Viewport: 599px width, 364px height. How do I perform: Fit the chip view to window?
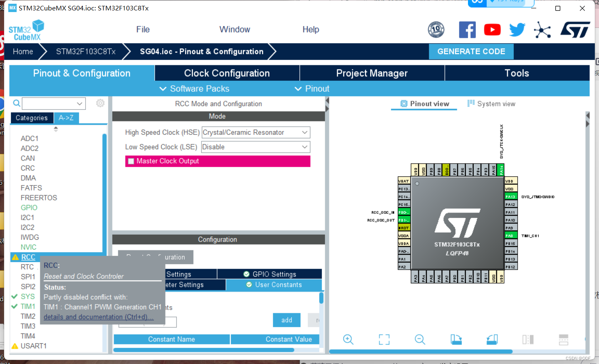tap(384, 339)
